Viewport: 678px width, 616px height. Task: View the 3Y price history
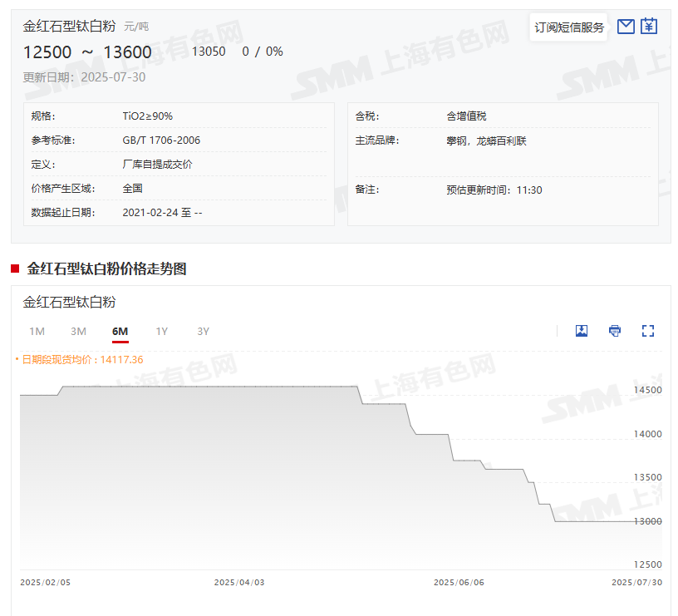[204, 332]
